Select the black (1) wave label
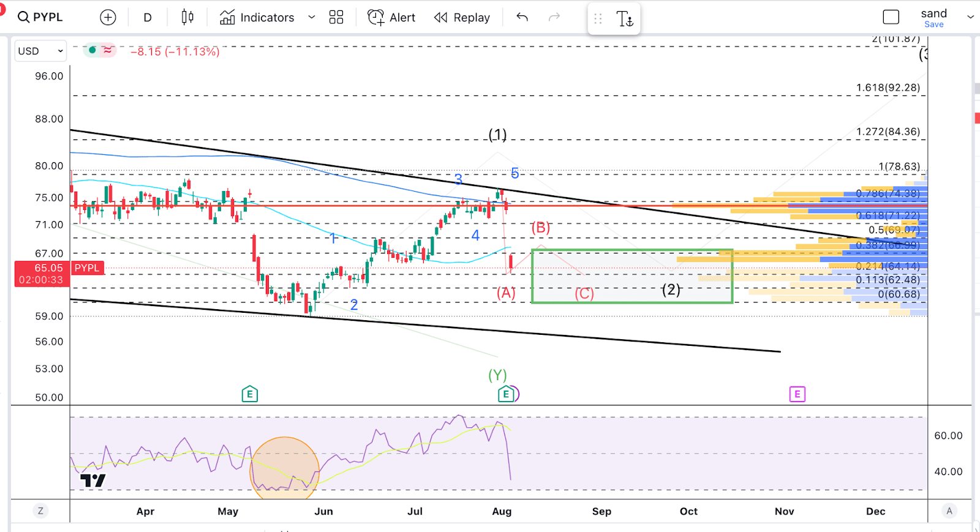 click(497, 135)
